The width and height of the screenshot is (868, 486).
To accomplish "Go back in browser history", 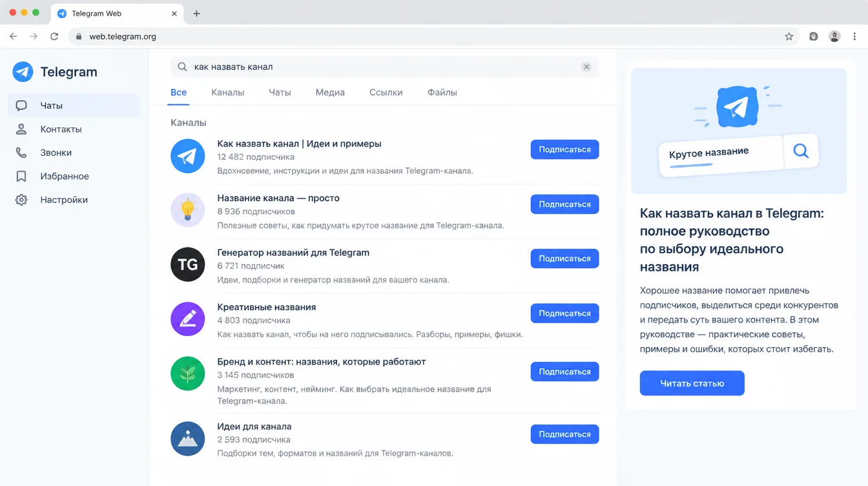I will [x=13, y=37].
